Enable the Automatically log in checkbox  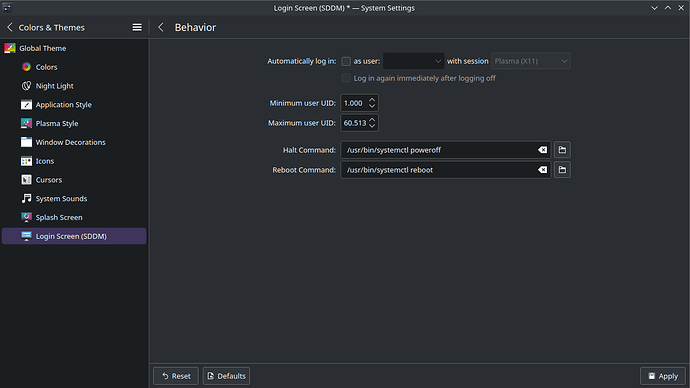pos(346,61)
